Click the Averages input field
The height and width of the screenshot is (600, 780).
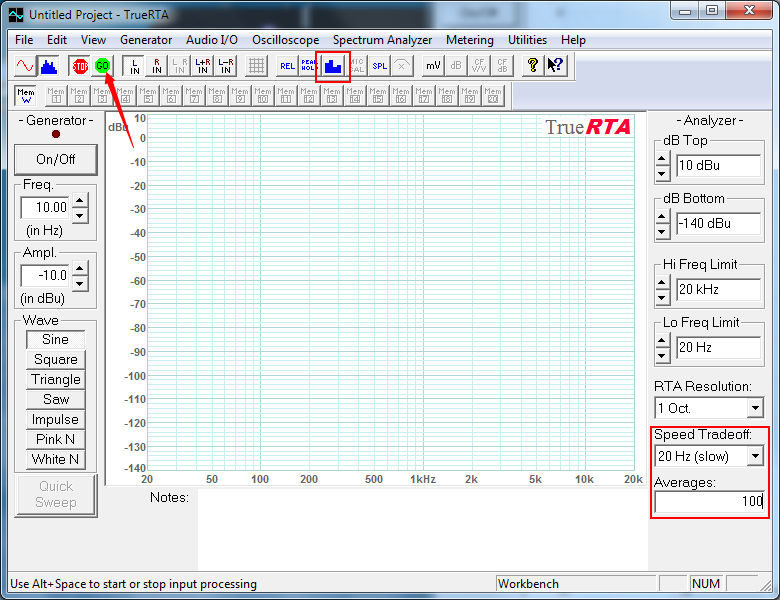pos(709,501)
